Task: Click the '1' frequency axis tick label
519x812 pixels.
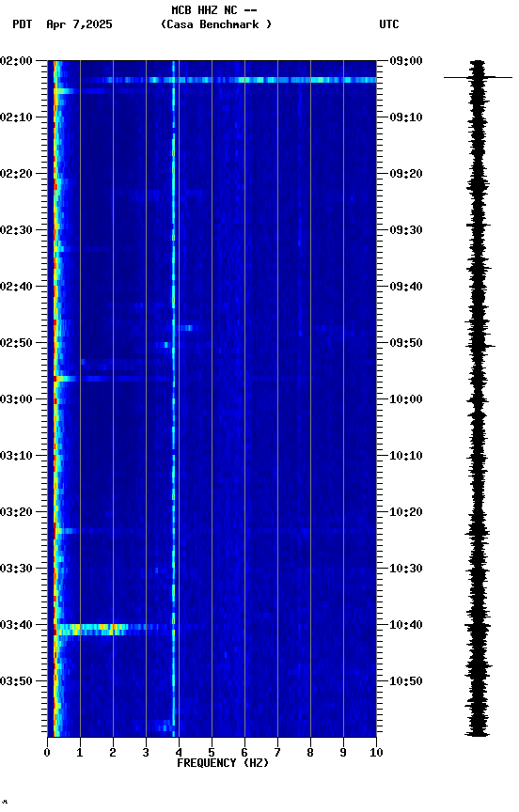Action: pyautogui.click(x=80, y=753)
